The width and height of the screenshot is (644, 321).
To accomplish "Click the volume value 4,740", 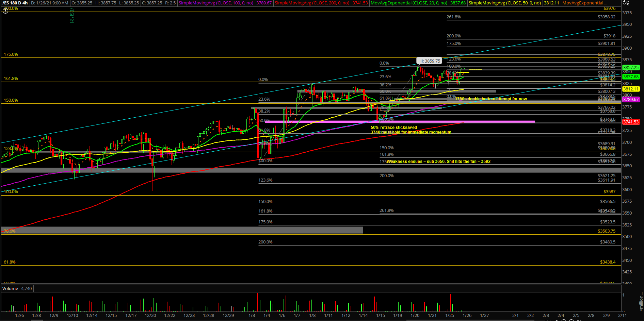I will (27, 288).
